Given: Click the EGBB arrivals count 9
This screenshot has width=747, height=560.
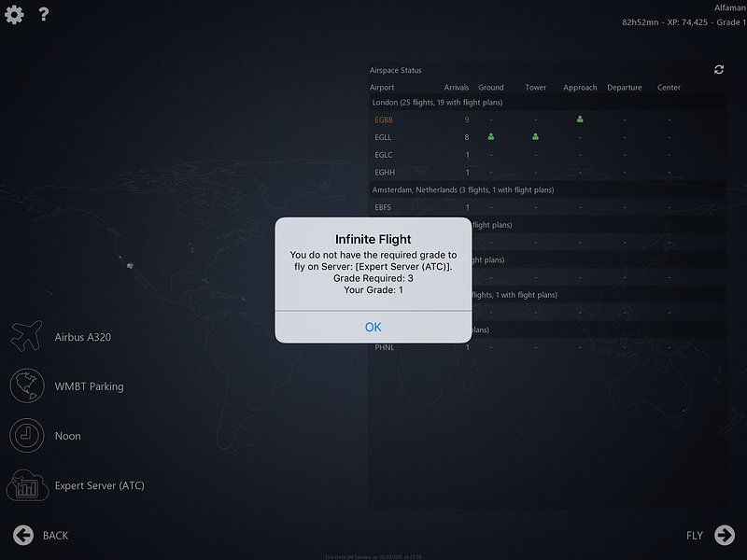Looking at the screenshot, I should coord(466,120).
